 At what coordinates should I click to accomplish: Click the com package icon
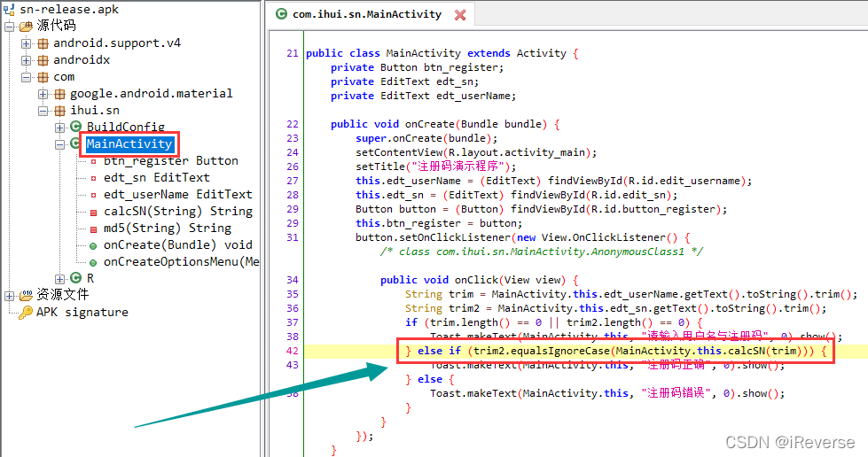tap(43, 77)
